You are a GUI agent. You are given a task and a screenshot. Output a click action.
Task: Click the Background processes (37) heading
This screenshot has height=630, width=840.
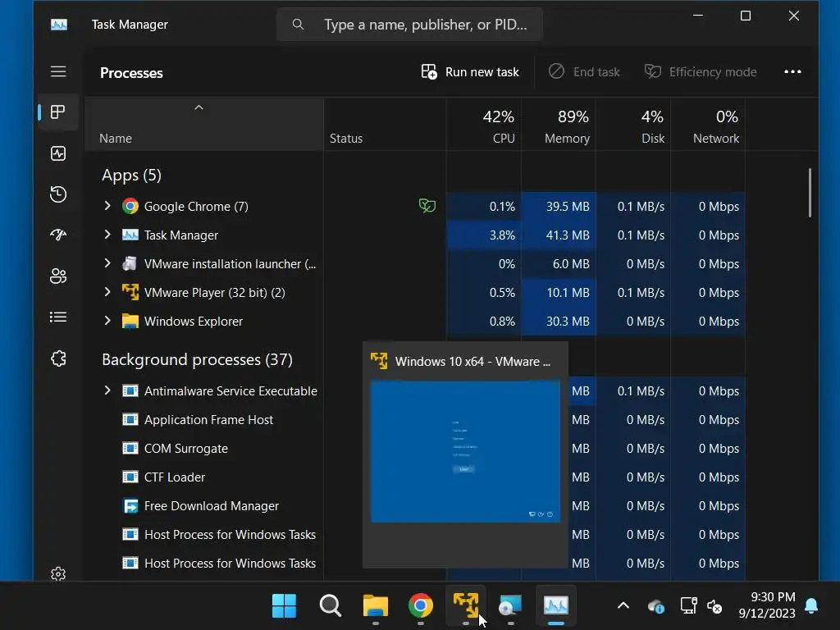(197, 359)
